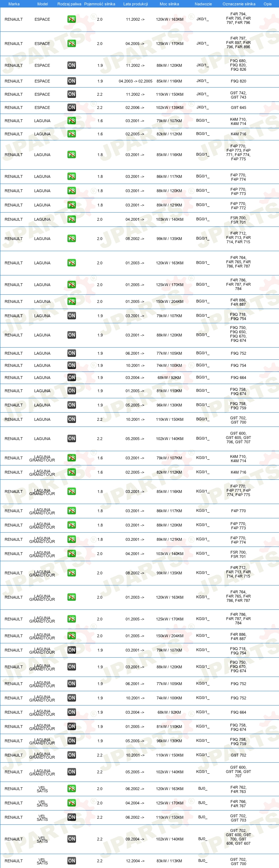Click ON icon in Laguna 74kW/100KM row

72,365
